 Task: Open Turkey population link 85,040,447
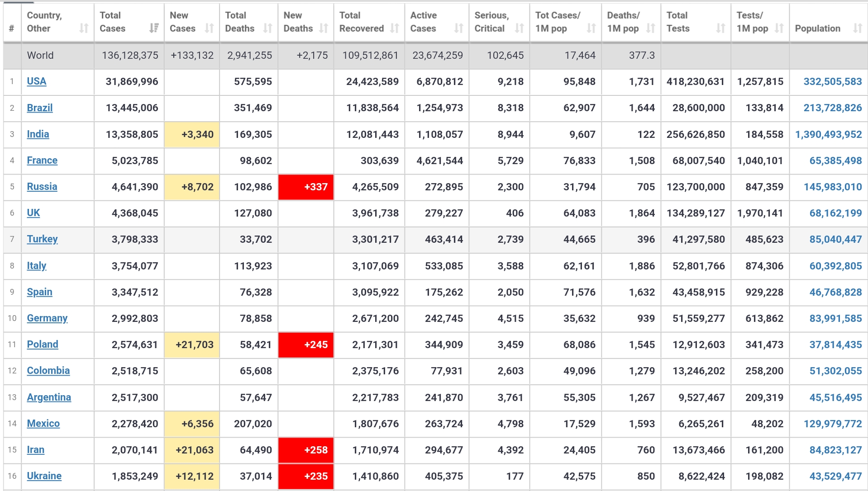836,239
